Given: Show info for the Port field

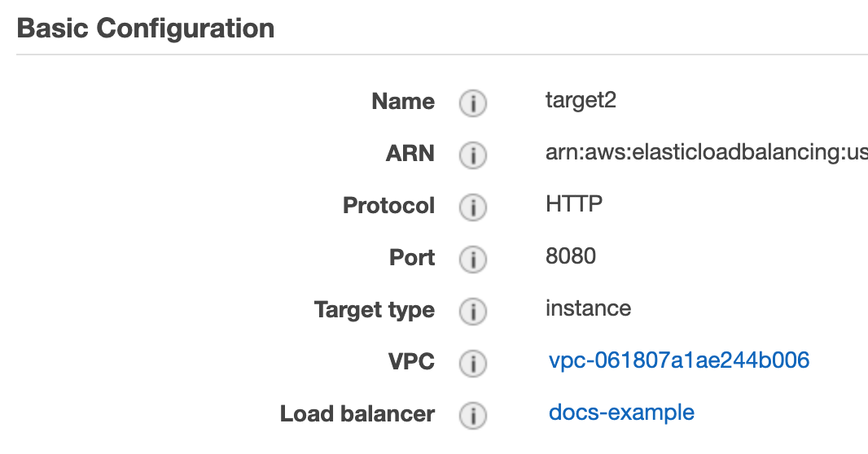Looking at the screenshot, I should click(472, 260).
